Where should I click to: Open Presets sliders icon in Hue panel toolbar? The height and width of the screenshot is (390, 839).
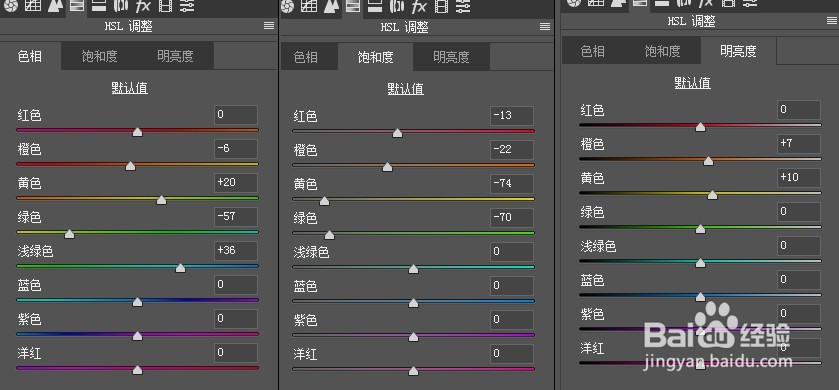187,6
